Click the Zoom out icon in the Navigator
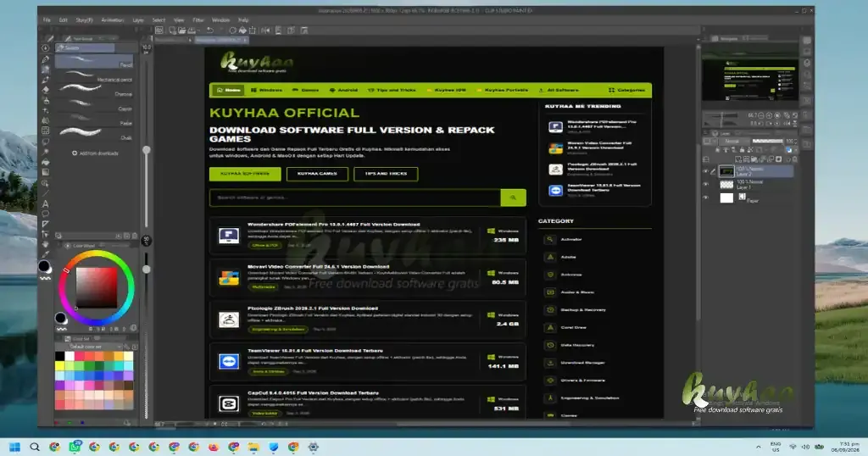Screen dimensions: 868x456 tap(761, 115)
